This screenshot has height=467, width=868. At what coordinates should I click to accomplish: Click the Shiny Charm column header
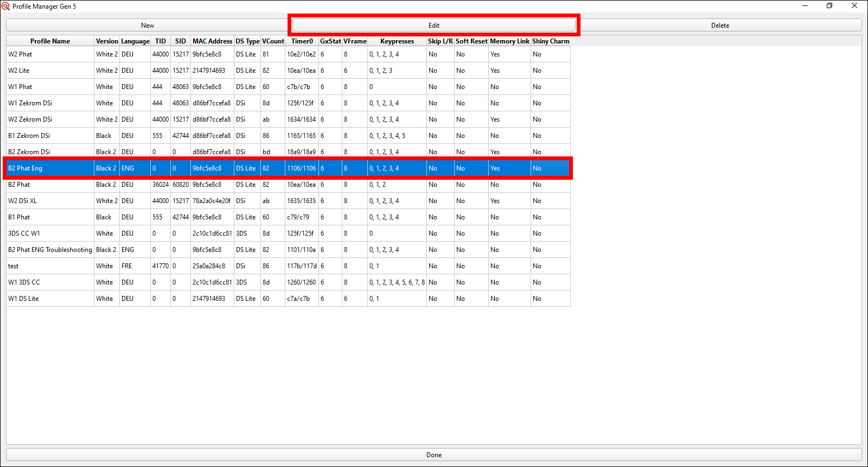[x=551, y=41]
